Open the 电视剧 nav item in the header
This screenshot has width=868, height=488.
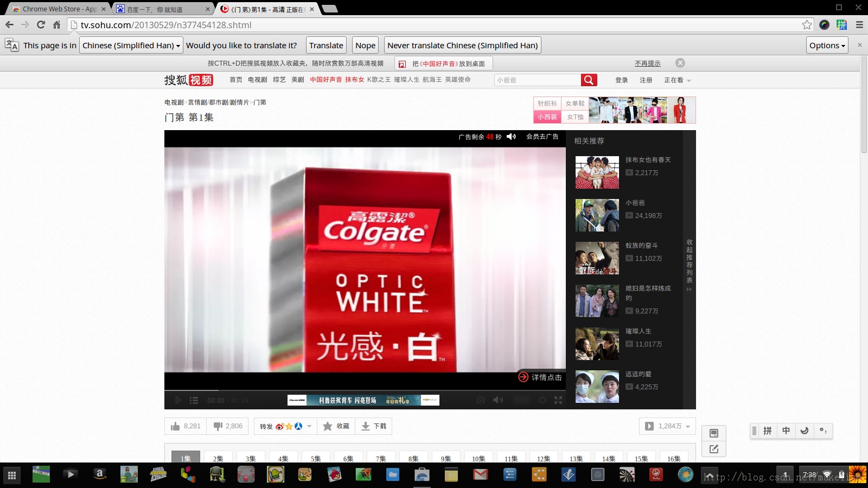(x=257, y=80)
